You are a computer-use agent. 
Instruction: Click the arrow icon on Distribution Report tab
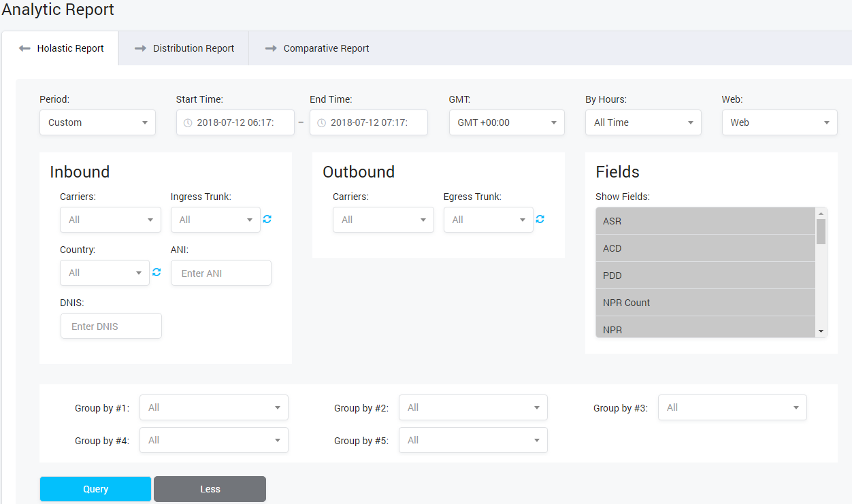[x=140, y=48]
